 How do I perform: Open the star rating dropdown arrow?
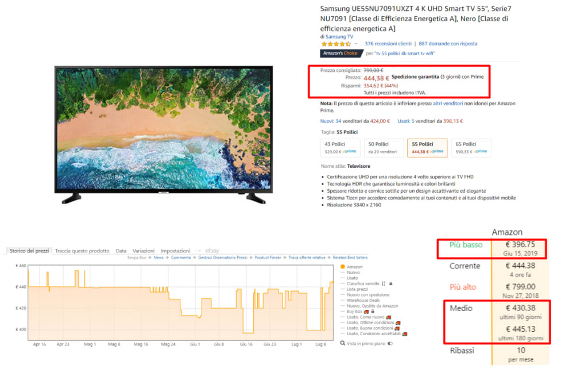point(356,44)
